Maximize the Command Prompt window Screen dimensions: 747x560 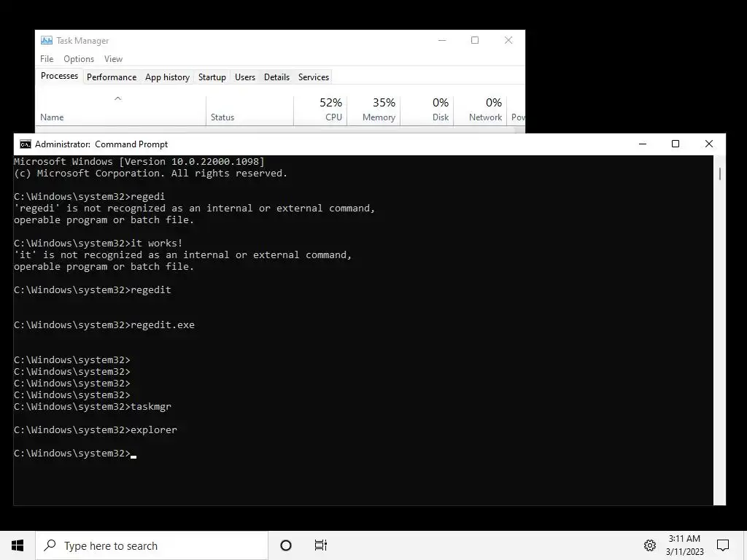pyautogui.click(x=675, y=144)
